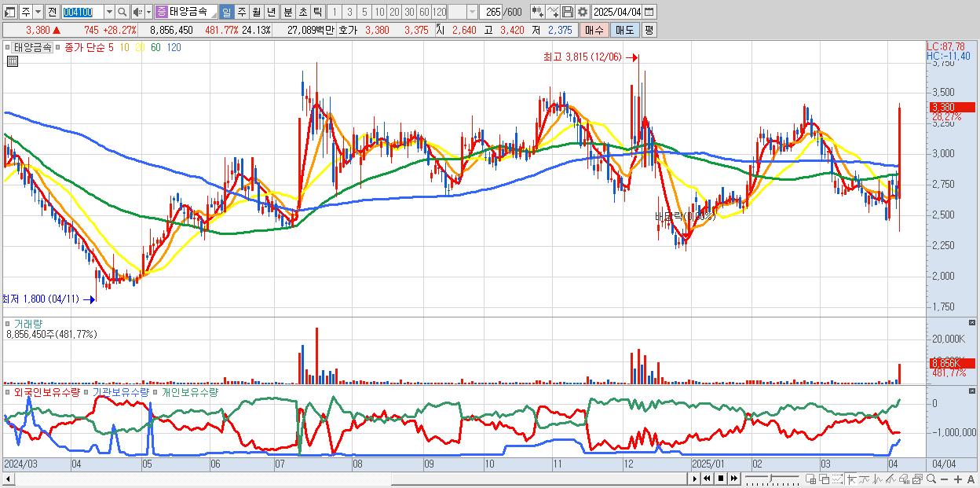Select the 60 interval button

coord(424,12)
